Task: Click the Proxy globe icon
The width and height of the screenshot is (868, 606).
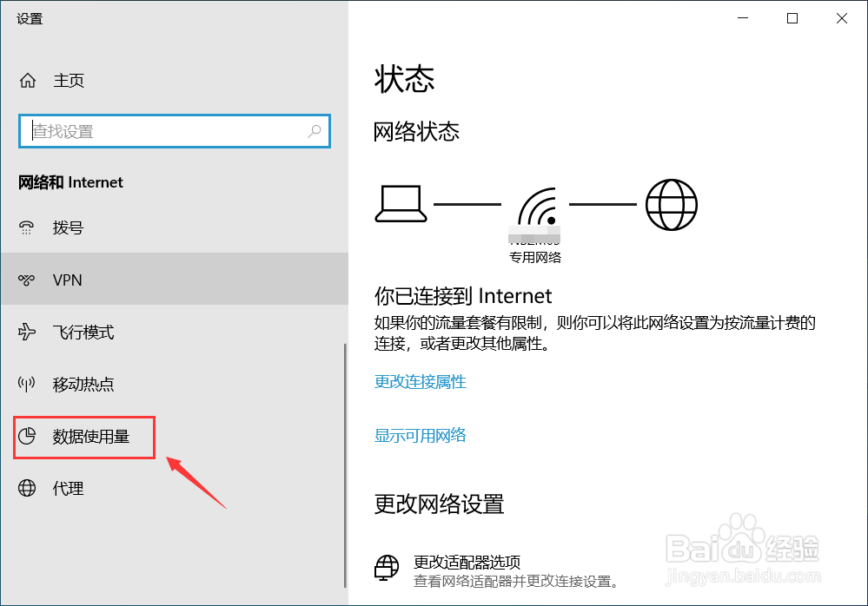Action: point(27,488)
